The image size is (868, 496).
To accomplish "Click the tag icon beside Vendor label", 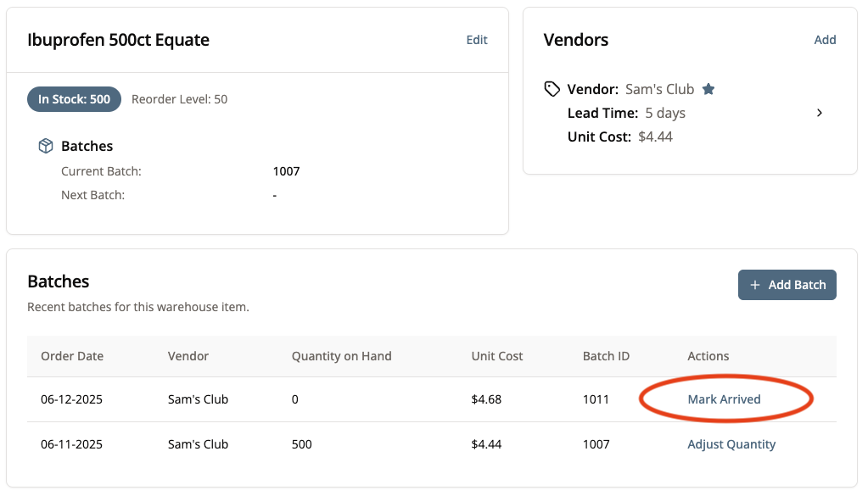I will (552, 89).
